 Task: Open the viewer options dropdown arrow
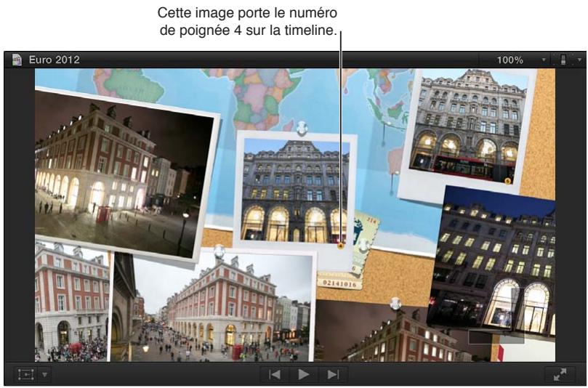click(x=579, y=60)
